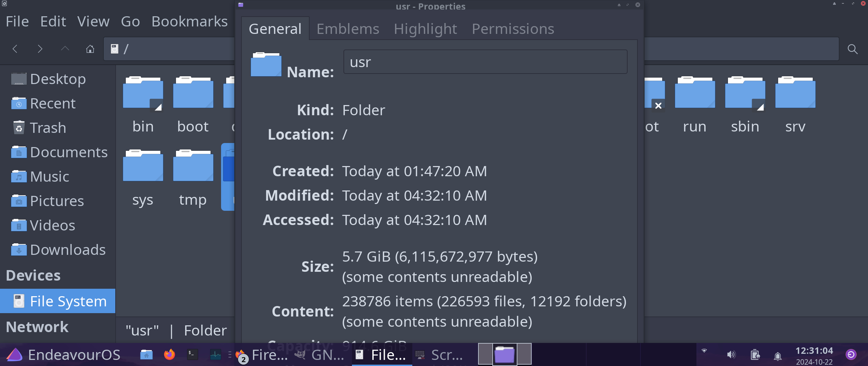Open the search magnifier icon
Viewport: 868px width, 366px height.
point(853,49)
